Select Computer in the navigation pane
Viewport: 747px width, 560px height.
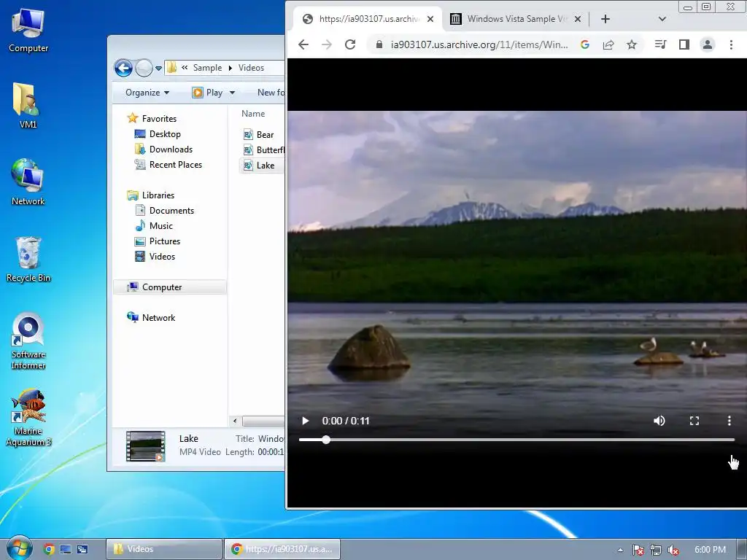pos(169,287)
